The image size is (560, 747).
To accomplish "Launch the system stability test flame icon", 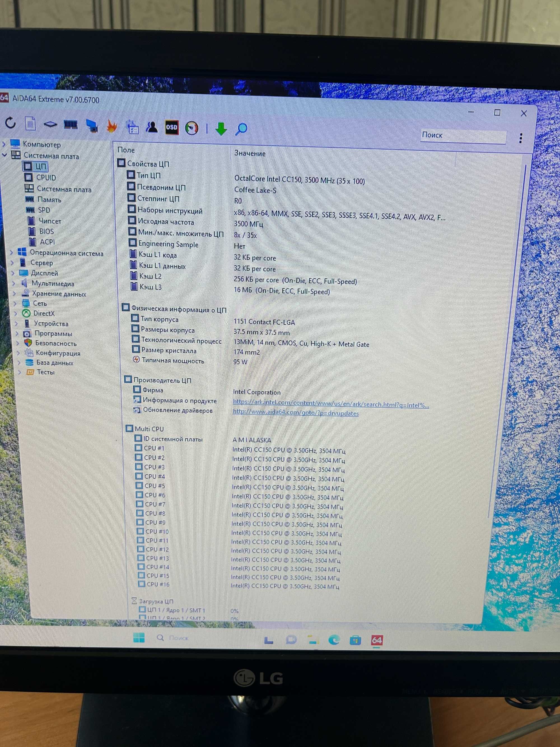I will pos(112,126).
